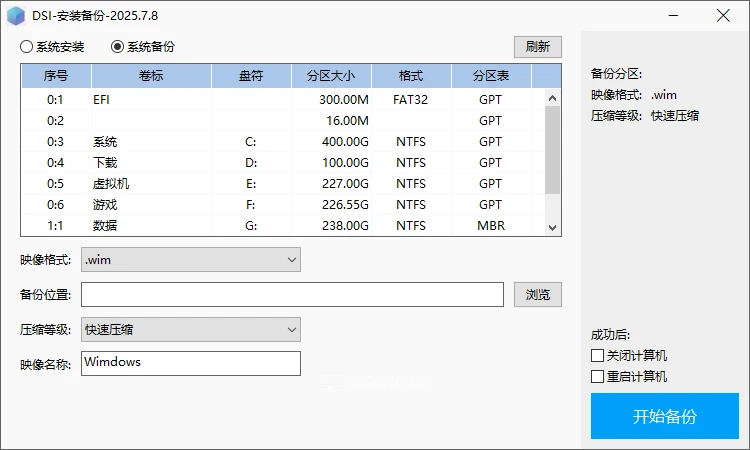Screen dimensions: 750x450
Task: Click the 格式 column header
Action: (411, 76)
